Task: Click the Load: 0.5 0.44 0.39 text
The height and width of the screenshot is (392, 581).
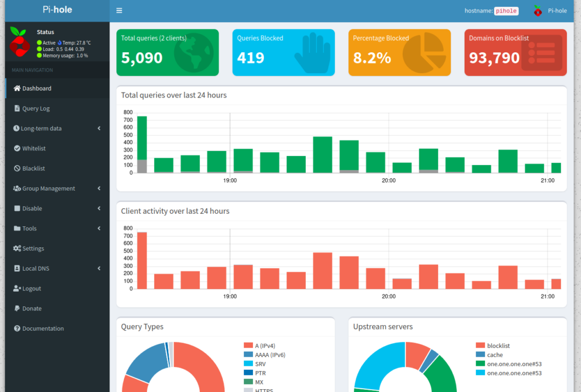Action: coord(64,49)
